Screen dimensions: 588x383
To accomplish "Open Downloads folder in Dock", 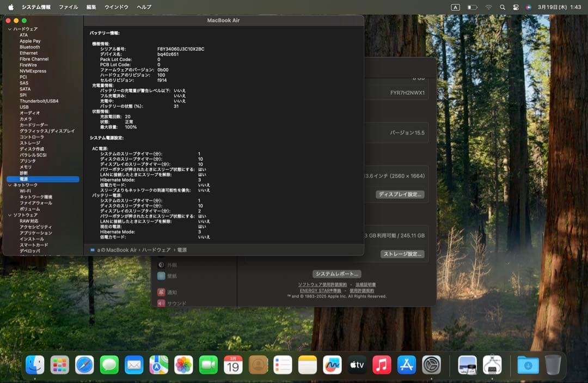I will click(528, 364).
